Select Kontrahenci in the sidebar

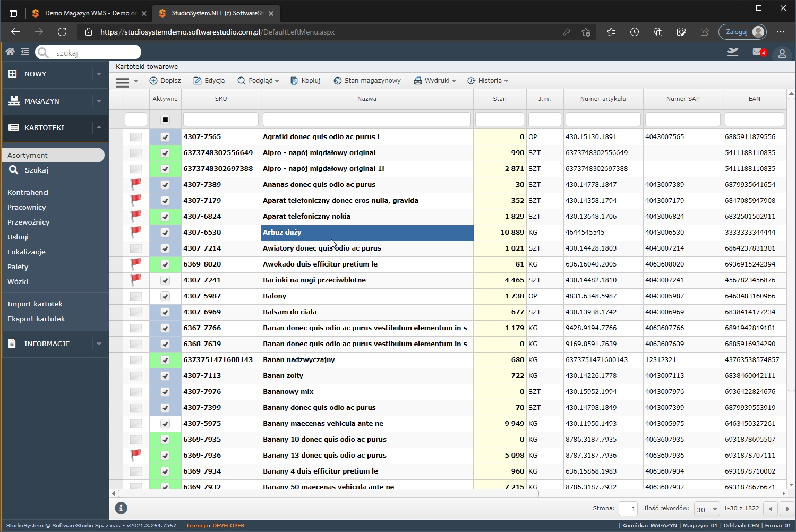[28, 192]
